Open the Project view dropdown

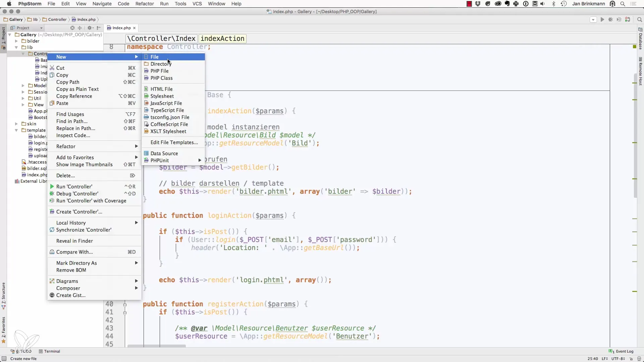41,28
